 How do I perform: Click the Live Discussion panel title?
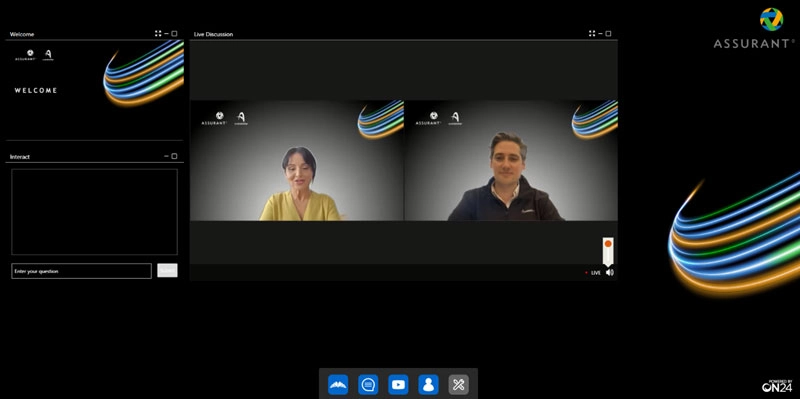pos(213,34)
